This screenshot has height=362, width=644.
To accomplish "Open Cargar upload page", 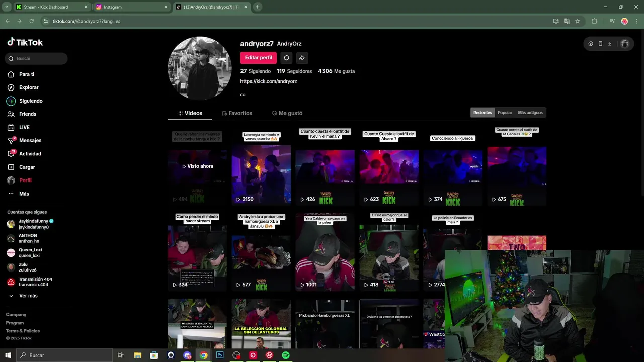I will coord(27,167).
